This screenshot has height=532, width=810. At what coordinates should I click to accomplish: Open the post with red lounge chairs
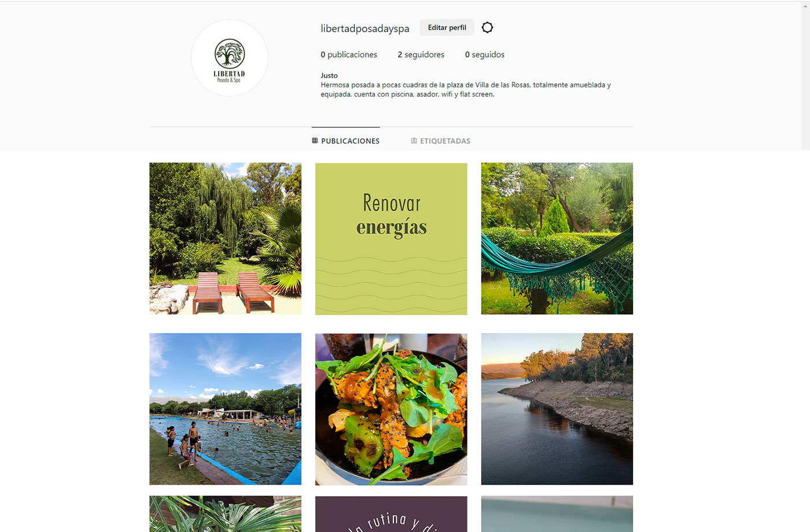225,238
